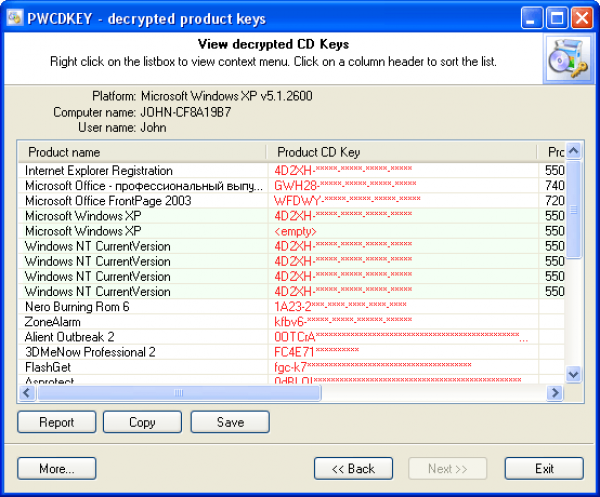
Task: Sort list by Product CD Key column
Action: click(403, 152)
